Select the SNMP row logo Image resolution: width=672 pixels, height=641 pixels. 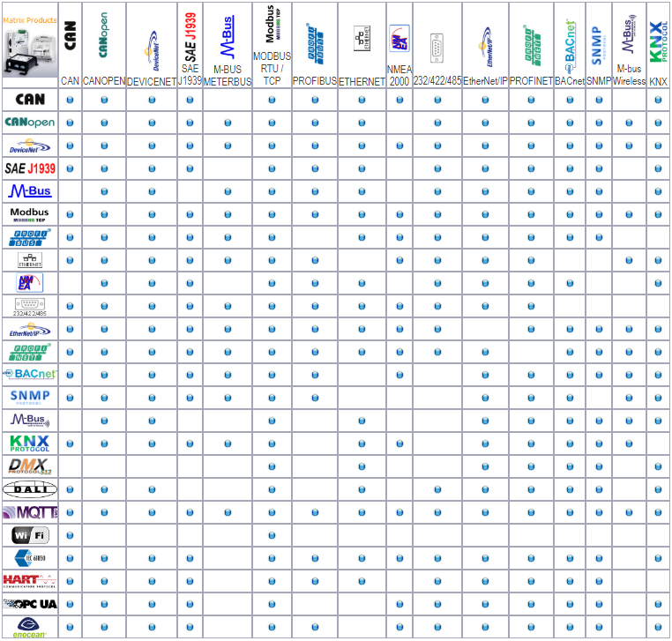click(30, 397)
